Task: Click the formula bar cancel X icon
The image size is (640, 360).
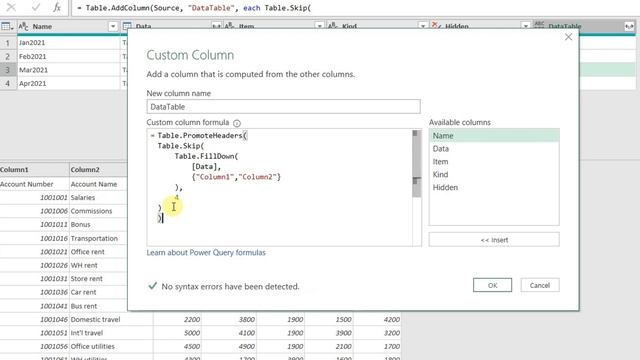Action: click(x=11, y=7)
